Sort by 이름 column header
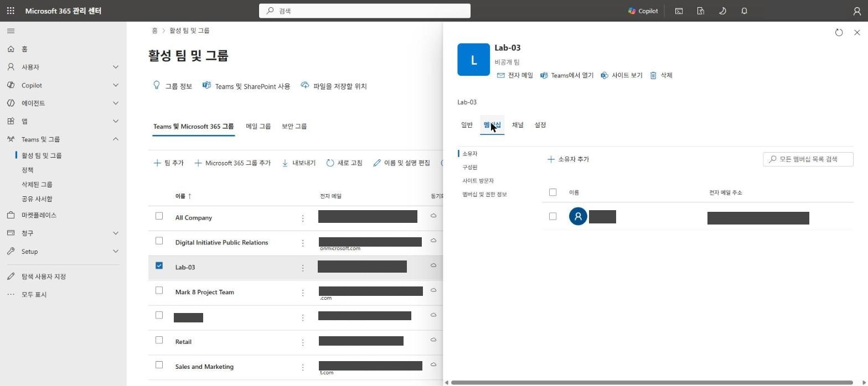 (x=183, y=196)
